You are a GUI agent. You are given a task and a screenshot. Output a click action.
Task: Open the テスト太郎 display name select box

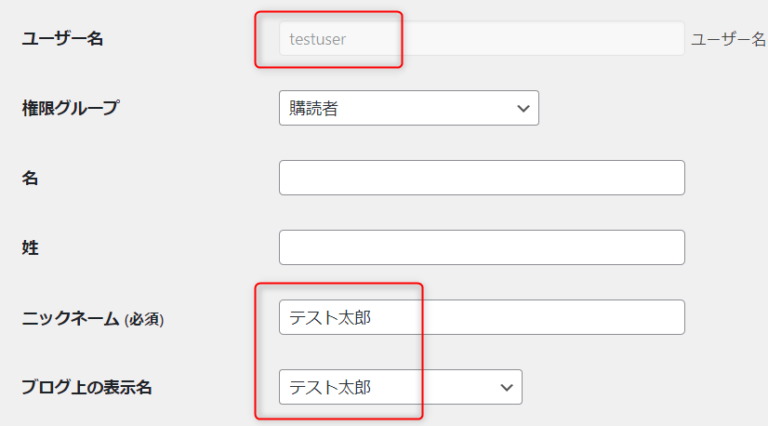[x=401, y=387]
